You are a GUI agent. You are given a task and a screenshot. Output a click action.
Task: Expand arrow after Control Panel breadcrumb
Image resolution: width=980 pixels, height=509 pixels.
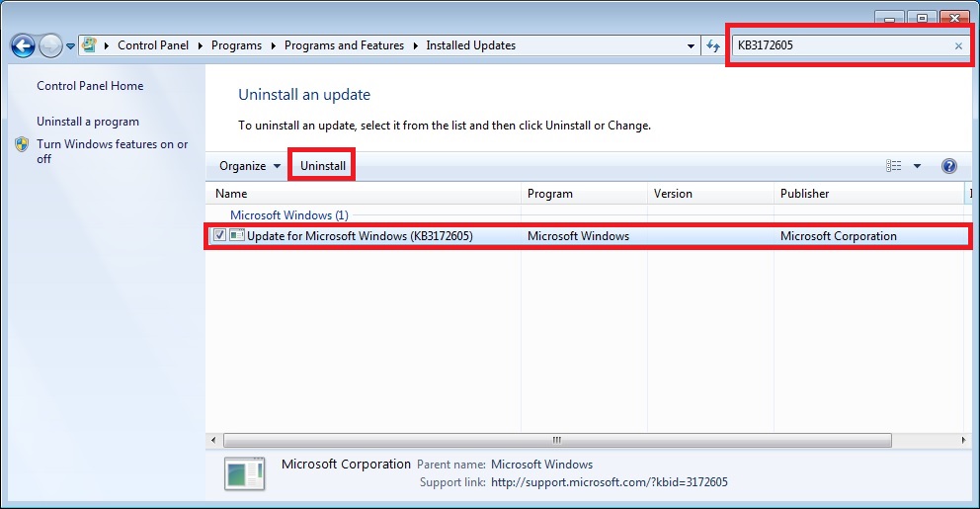pos(200,45)
